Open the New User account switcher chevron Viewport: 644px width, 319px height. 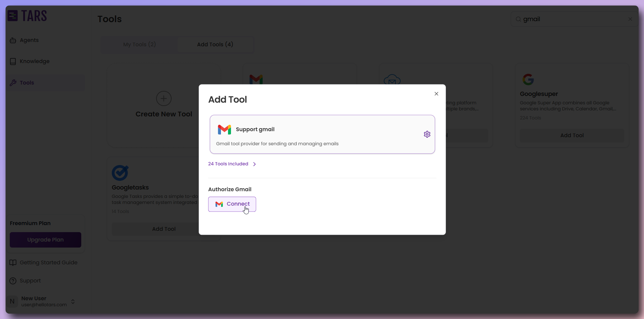[73, 301]
